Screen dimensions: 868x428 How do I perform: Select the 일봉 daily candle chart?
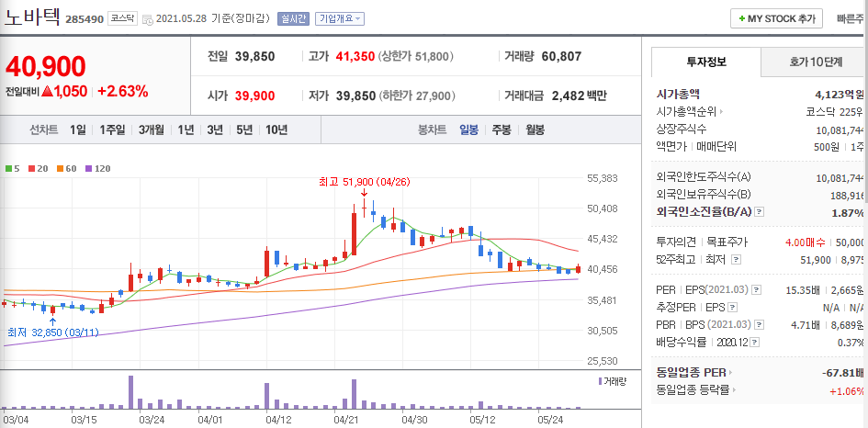pos(468,130)
